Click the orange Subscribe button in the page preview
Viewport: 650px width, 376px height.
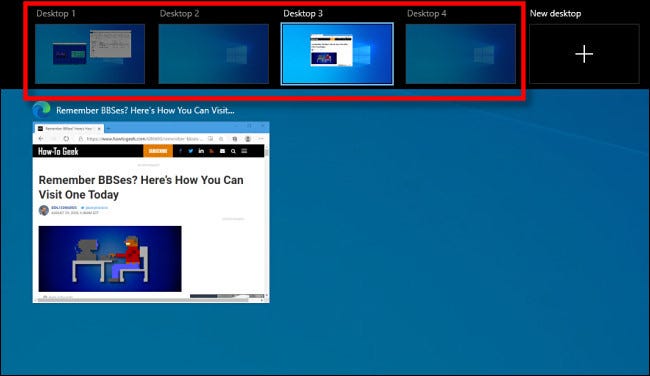point(158,151)
